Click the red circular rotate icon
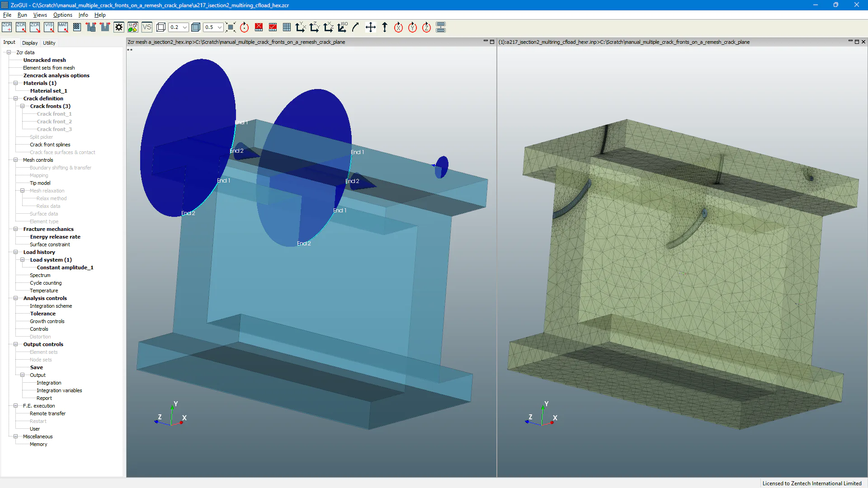This screenshot has height=488, width=868. 245,27
